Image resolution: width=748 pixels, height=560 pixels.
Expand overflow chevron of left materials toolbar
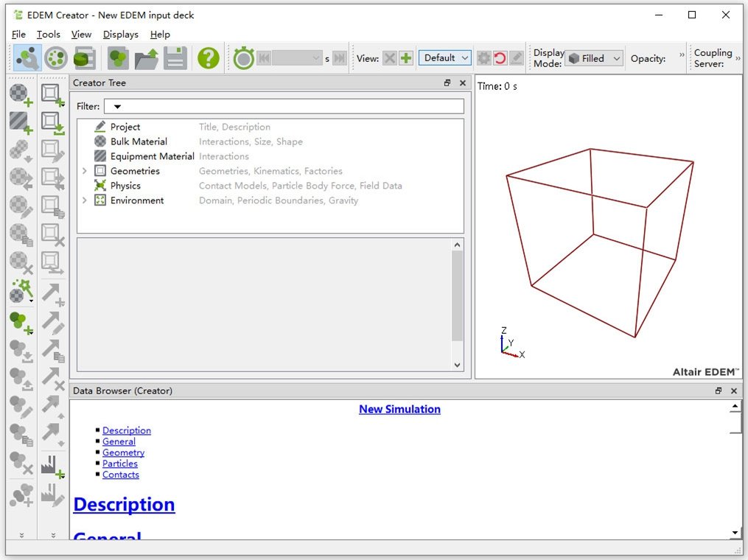21,535
